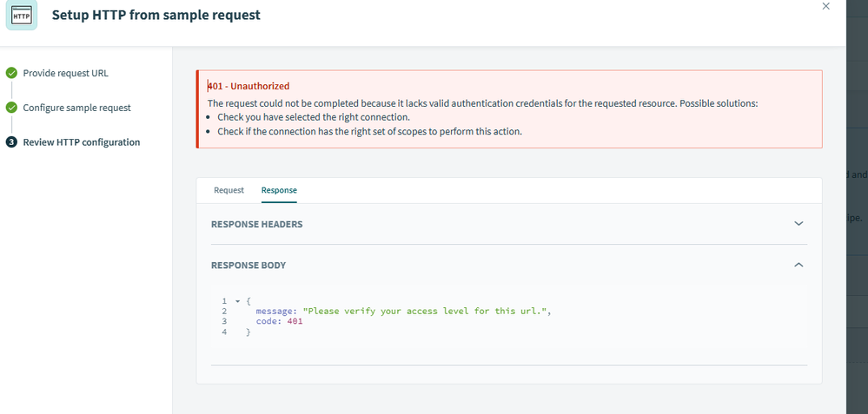Click the HTTP connector icon in header
This screenshot has height=414, width=868.
(x=21, y=16)
